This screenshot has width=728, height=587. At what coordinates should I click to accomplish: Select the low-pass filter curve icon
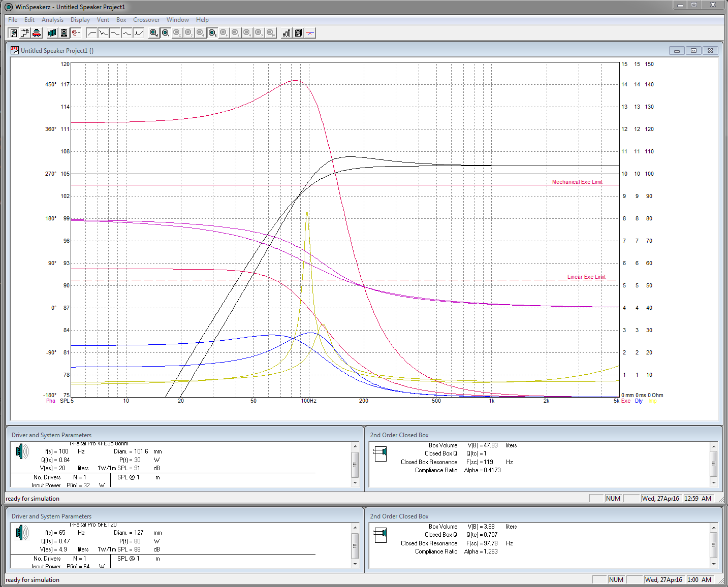pyautogui.click(x=115, y=33)
